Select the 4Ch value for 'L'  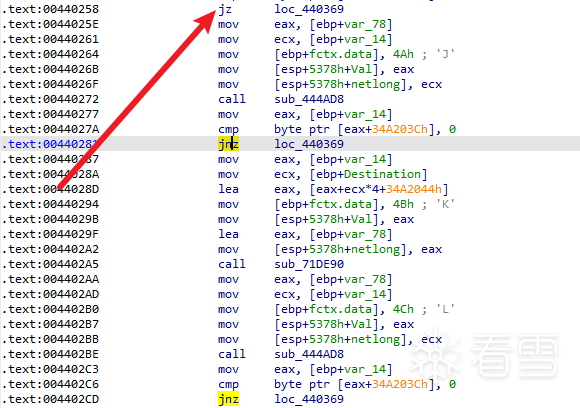coord(403,309)
